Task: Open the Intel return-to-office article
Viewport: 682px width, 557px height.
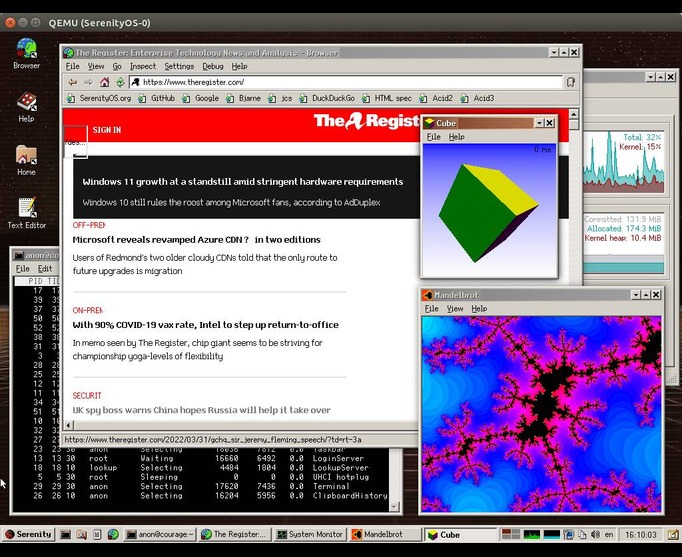Action: 205,325
